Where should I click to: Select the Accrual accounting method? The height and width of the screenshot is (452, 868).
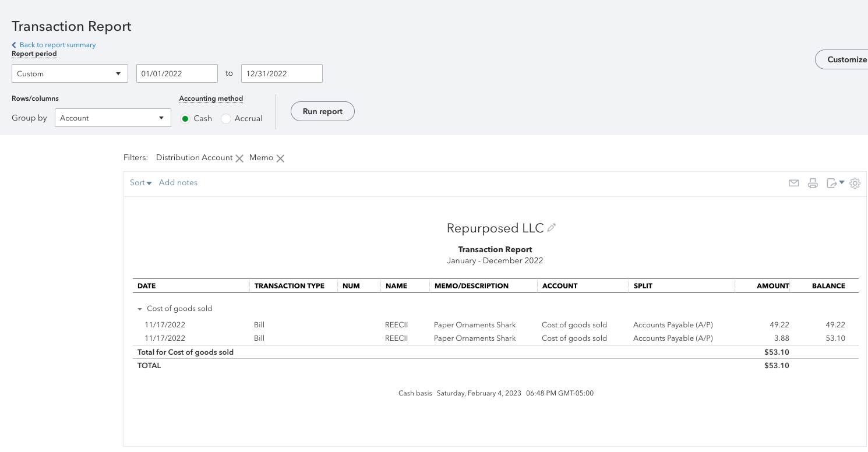tap(226, 118)
